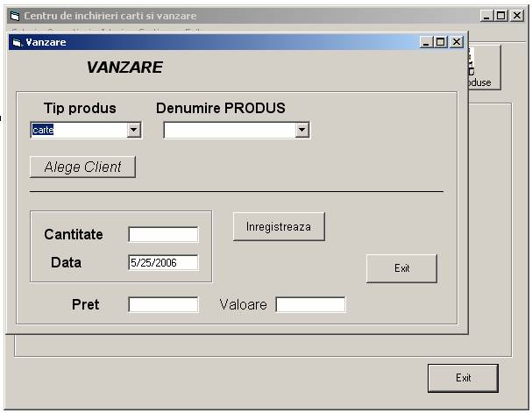Click the main window's bottom Exit button
Viewport: 532px width, 413px height.
(x=463, y=378)
